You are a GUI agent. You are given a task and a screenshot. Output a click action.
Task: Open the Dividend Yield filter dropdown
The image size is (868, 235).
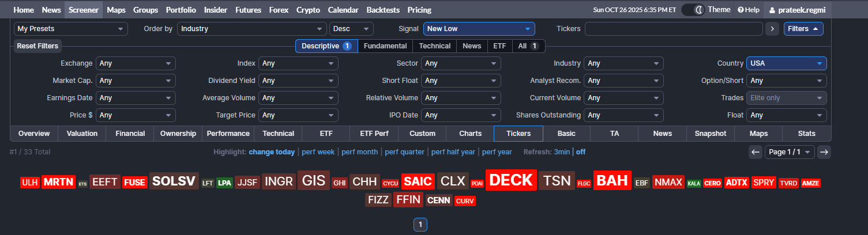tap(298, 81)
